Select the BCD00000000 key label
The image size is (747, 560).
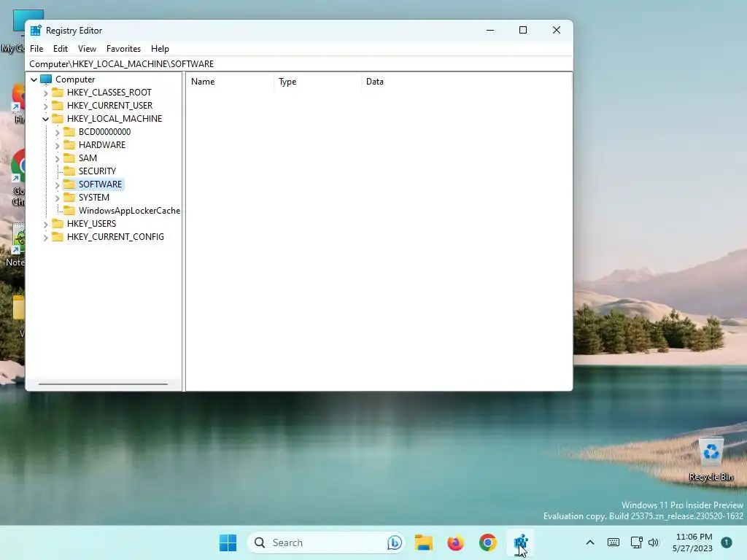pos(104,131)
